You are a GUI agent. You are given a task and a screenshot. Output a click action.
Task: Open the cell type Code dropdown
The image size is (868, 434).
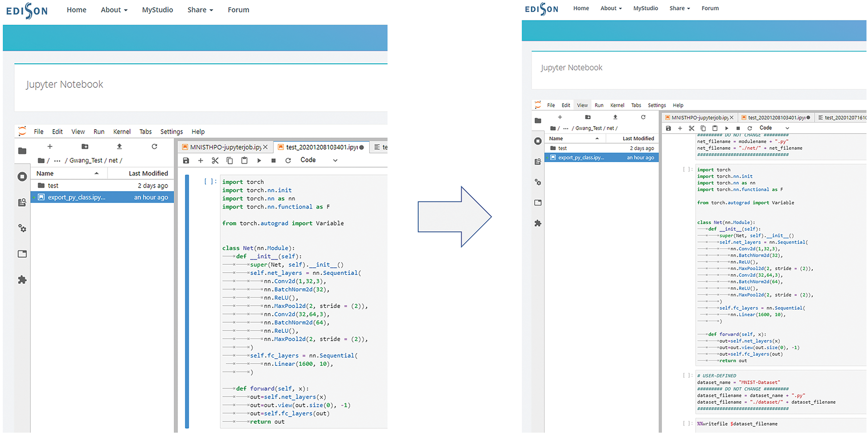(319, 160)
